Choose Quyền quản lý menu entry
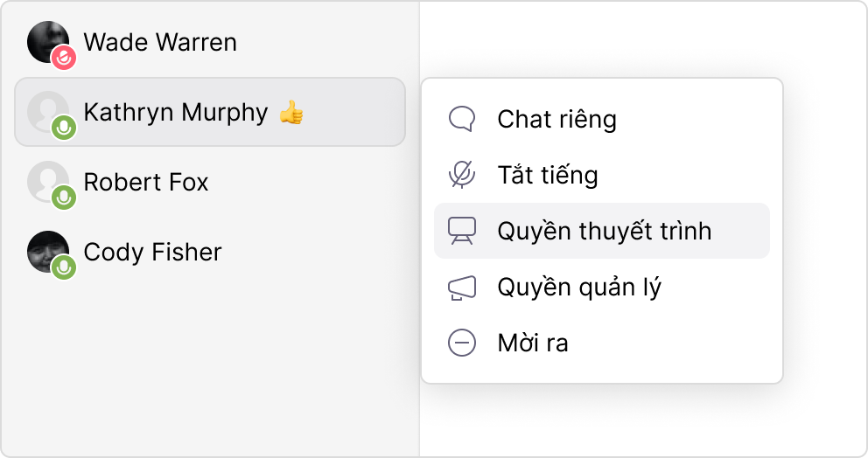 point(579,288)
